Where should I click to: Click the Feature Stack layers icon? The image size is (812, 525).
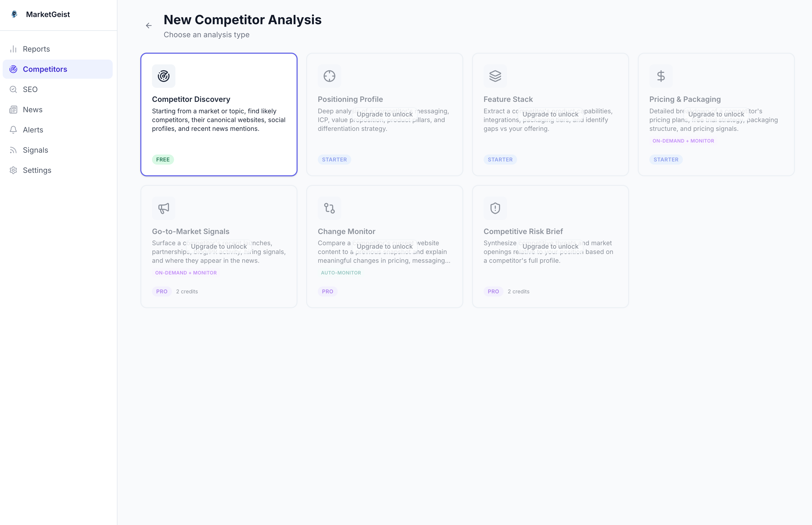pos(495,76)
